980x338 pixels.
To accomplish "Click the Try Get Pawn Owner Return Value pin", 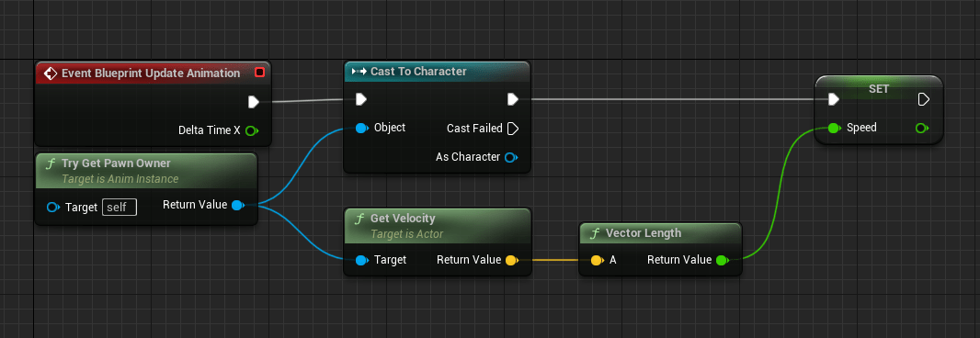I will [237, 205].
